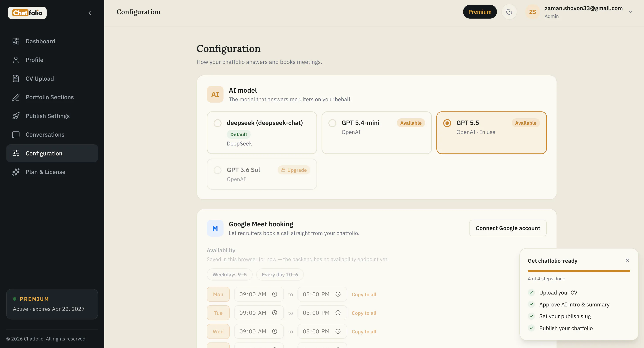
Task: Click the Portfolio Sections pencil icon
Action: (16, 97)
